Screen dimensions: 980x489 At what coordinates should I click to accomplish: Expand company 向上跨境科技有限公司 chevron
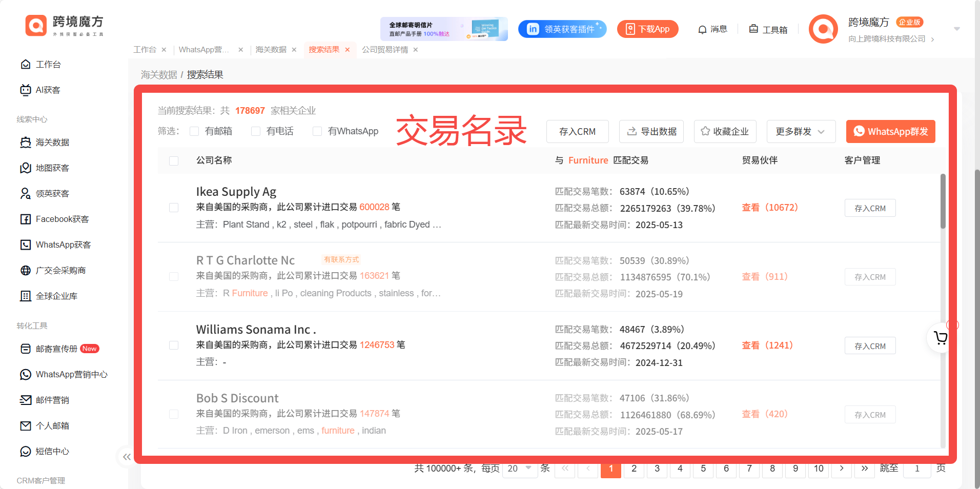pos(933,39)
